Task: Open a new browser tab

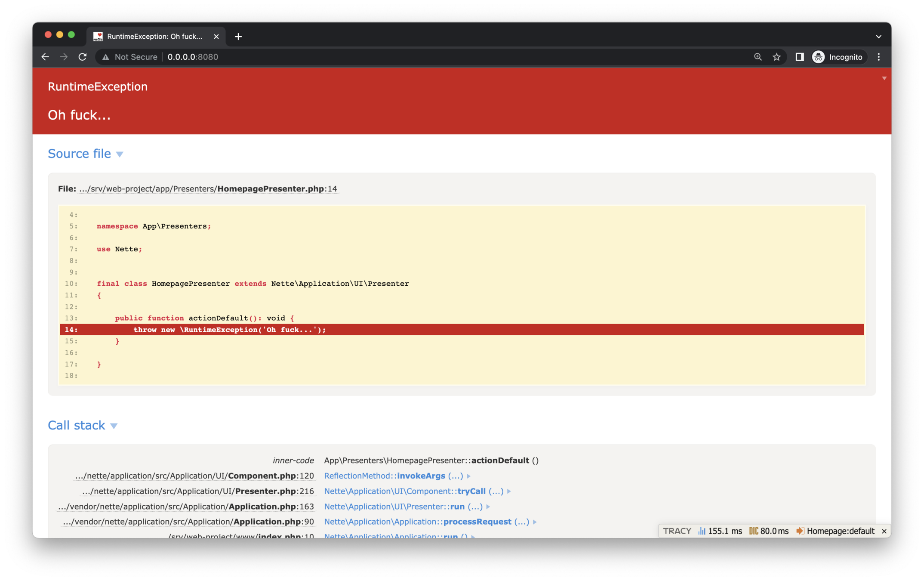Action: (x=238, y=37)
